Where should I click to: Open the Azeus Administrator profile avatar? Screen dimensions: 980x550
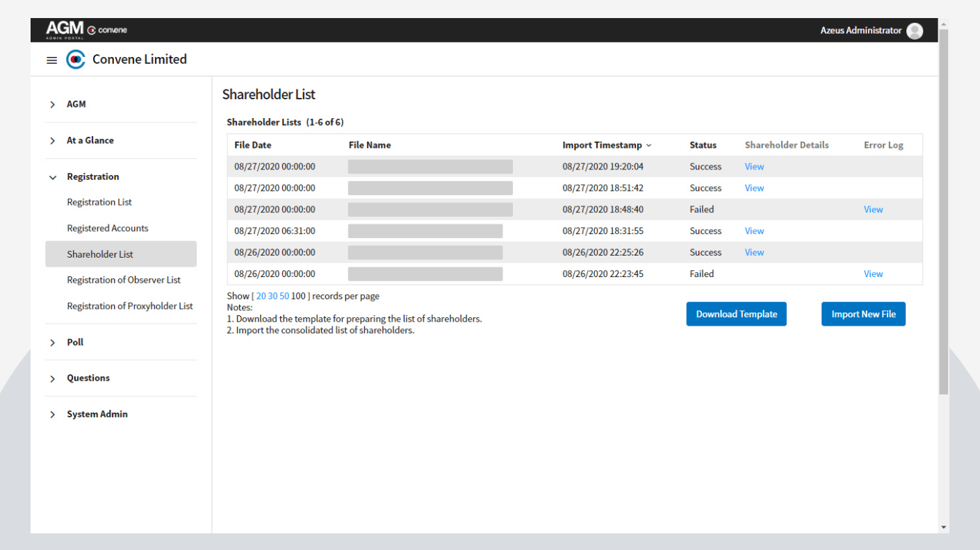(914, 31)
